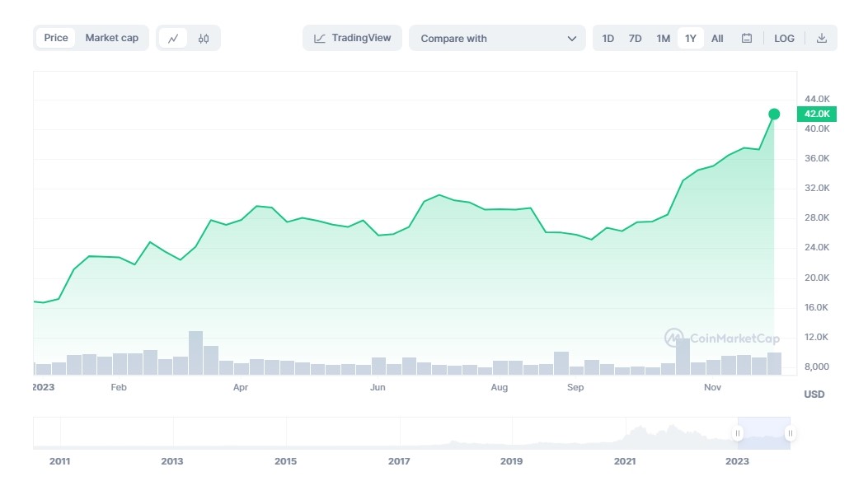Screen dimensions: 868x495
Task: Click the left range slider handle
Action: tap(738, 433)
